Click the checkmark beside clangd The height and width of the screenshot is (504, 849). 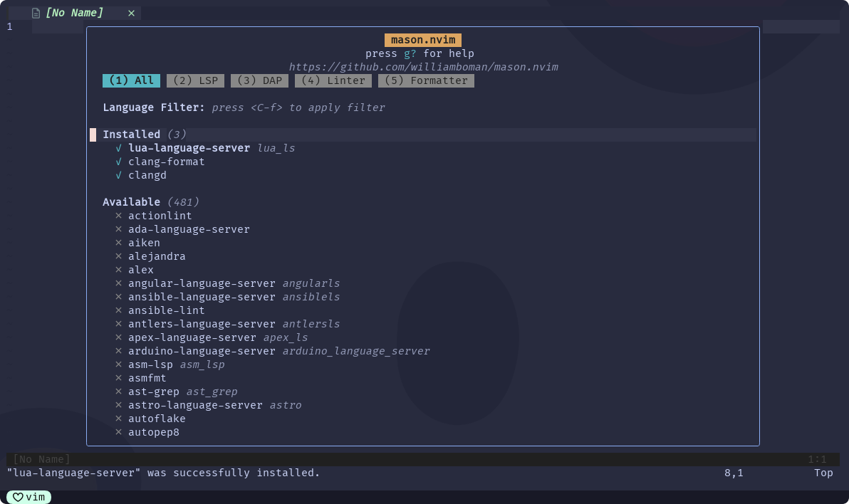118,175
